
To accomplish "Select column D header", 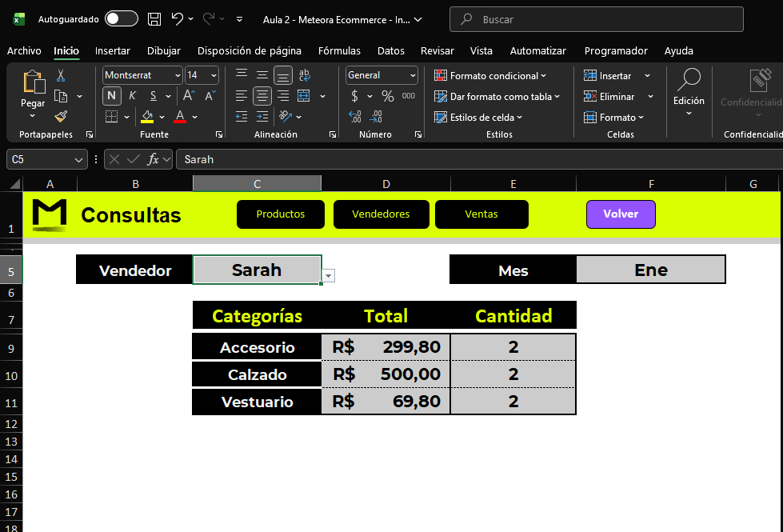I will point(386,184).
